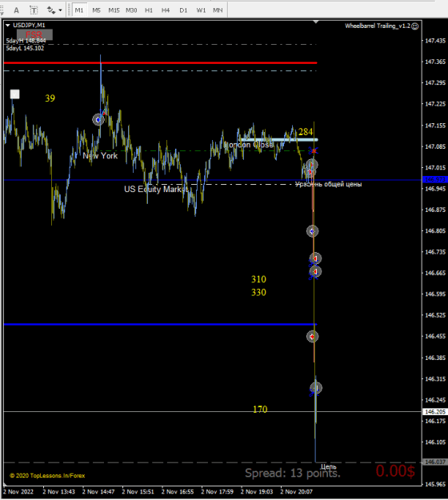Viewport: 448px width, 500px height.
Task: Click the 147.435 price scale value
Action: tap(435, 41)
